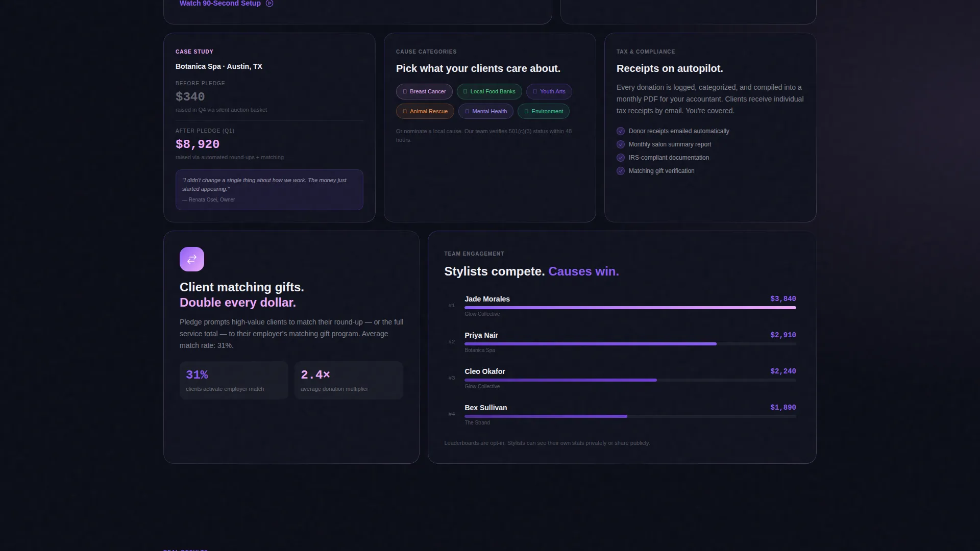Click the $8,920 after-pledge figure
The width and height of the screenshot is (980, 551).
198,145
